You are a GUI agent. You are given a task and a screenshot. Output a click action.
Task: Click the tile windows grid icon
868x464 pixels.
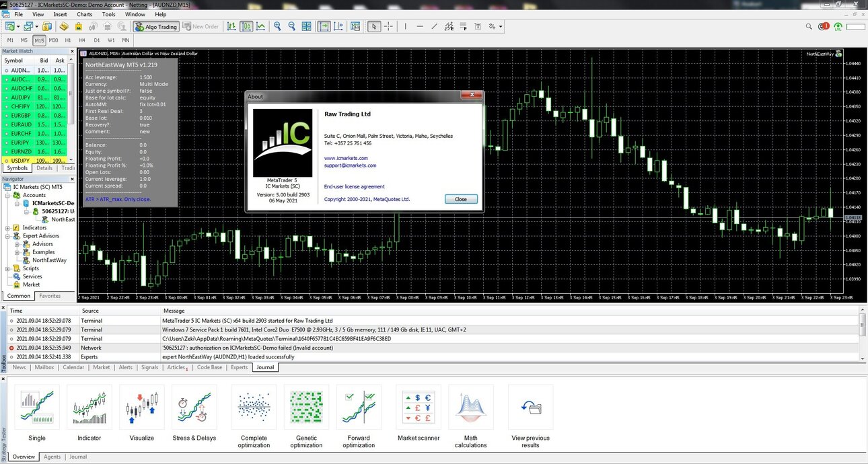[307, 26]
